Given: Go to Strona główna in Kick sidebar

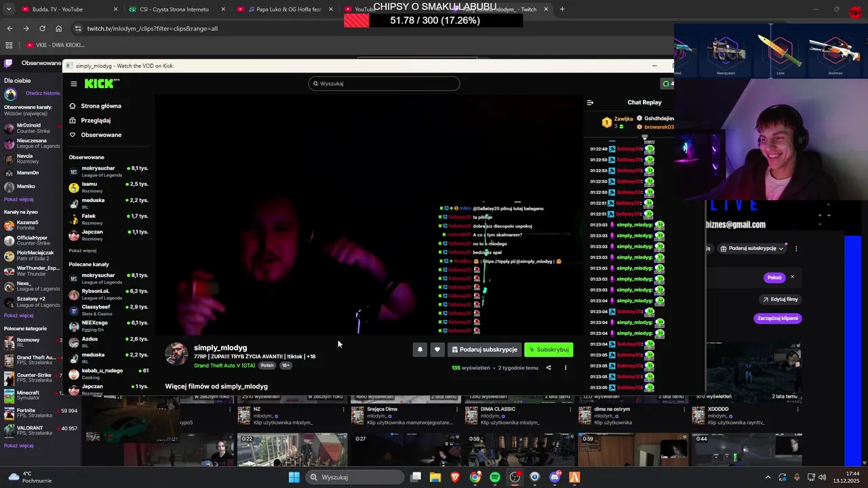Looking at the screenshot, I should (95, 106).
